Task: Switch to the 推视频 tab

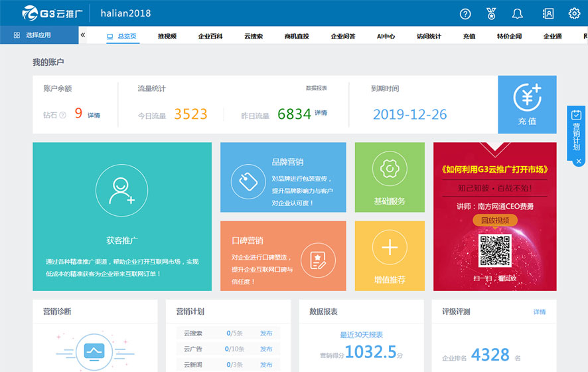Action: (x=167, y=37)
